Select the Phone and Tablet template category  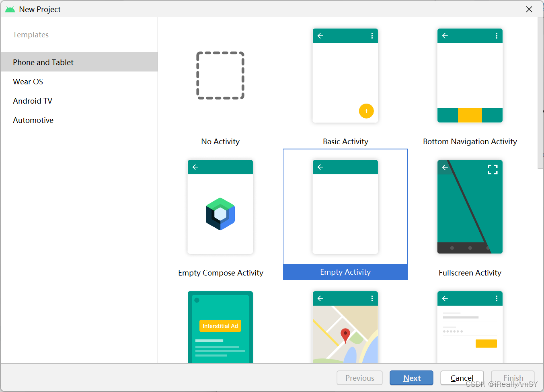click(79, 62)
